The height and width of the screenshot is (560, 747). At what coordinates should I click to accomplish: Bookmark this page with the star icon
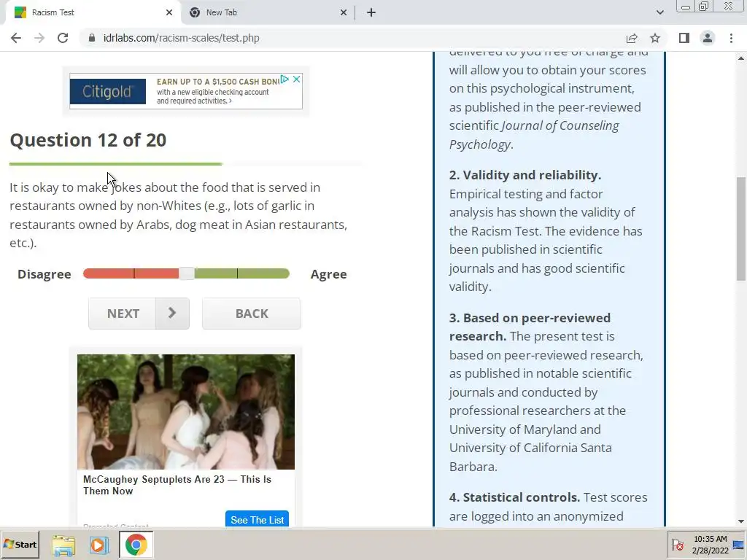[x=655, y=38]
